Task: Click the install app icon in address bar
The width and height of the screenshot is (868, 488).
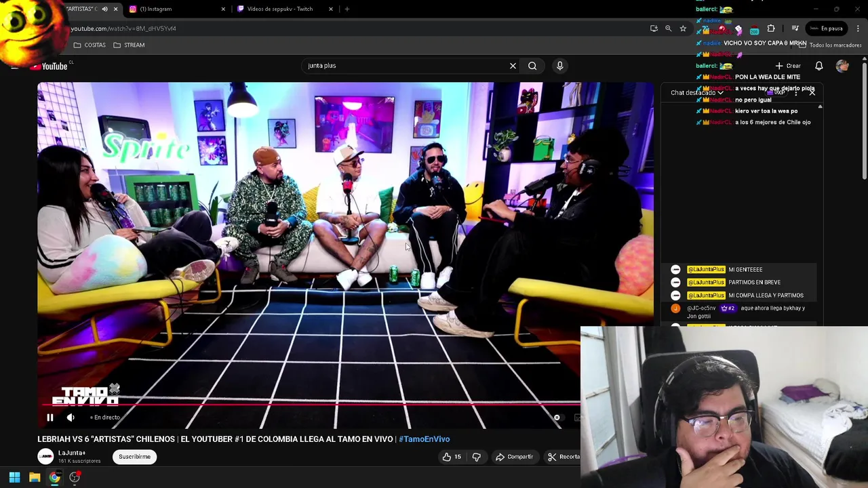Action: coord(654,28)
